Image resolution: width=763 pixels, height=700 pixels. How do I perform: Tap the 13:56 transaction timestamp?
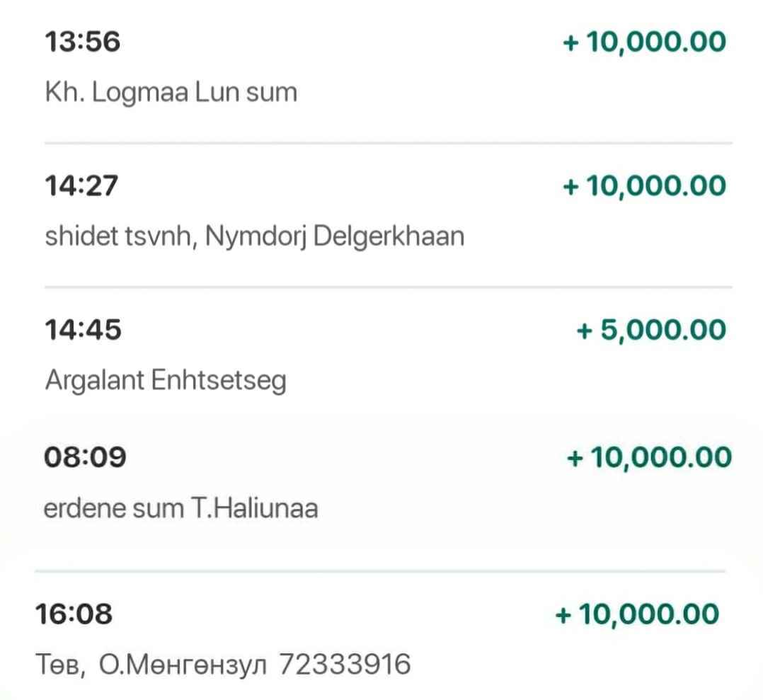coord(83,42)
